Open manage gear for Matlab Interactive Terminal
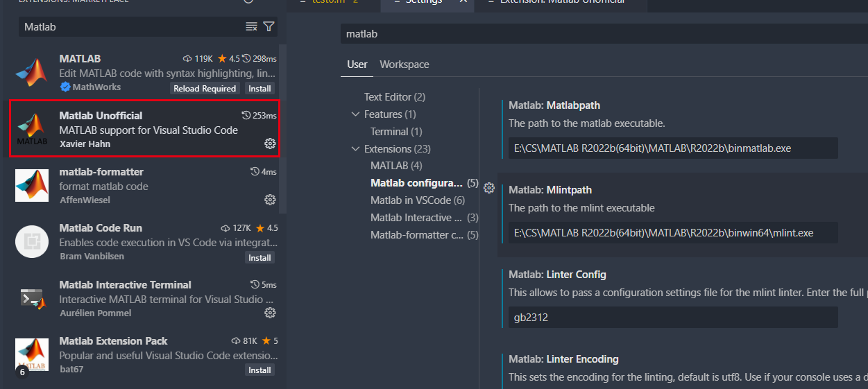 point(270,313)
